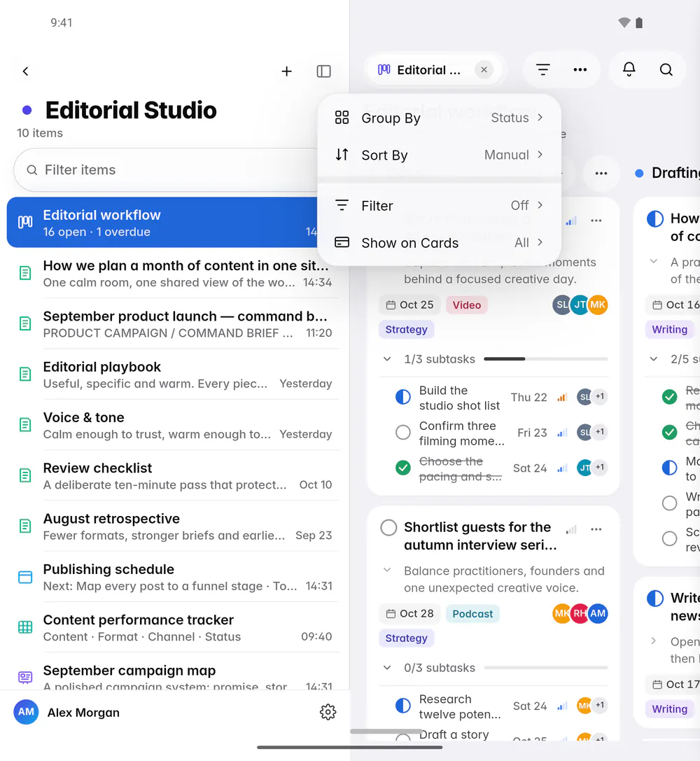This screenshot has width=700, height=761.
Task: Collapse description of Shortlist guests card
Action: coord(387,570)
